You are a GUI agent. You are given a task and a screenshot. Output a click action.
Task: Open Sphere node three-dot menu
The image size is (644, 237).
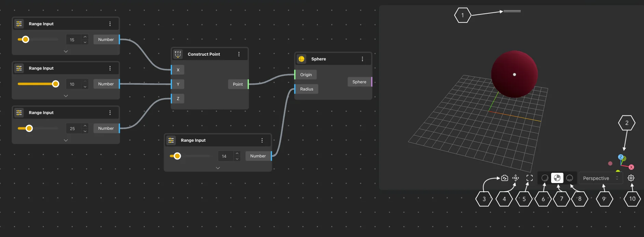(x=362, y=59)
